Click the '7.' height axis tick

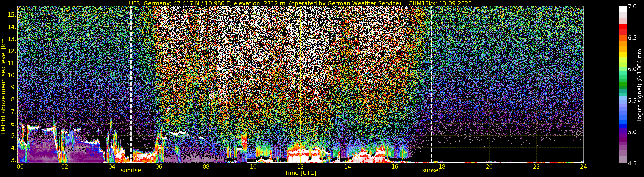pyautogui.click(x=14, y=111)
